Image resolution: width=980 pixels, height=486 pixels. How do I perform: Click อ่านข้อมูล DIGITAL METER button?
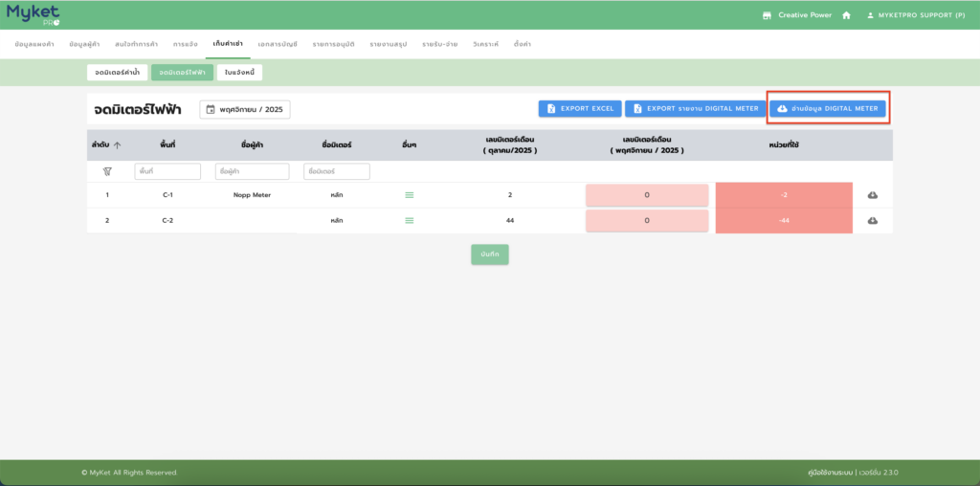tap(828, 109)
